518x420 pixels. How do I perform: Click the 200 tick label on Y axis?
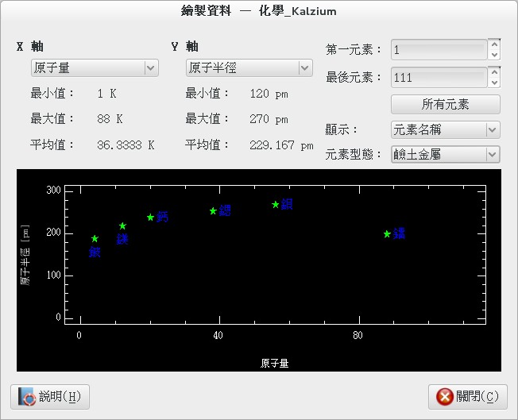pos(53,233)
